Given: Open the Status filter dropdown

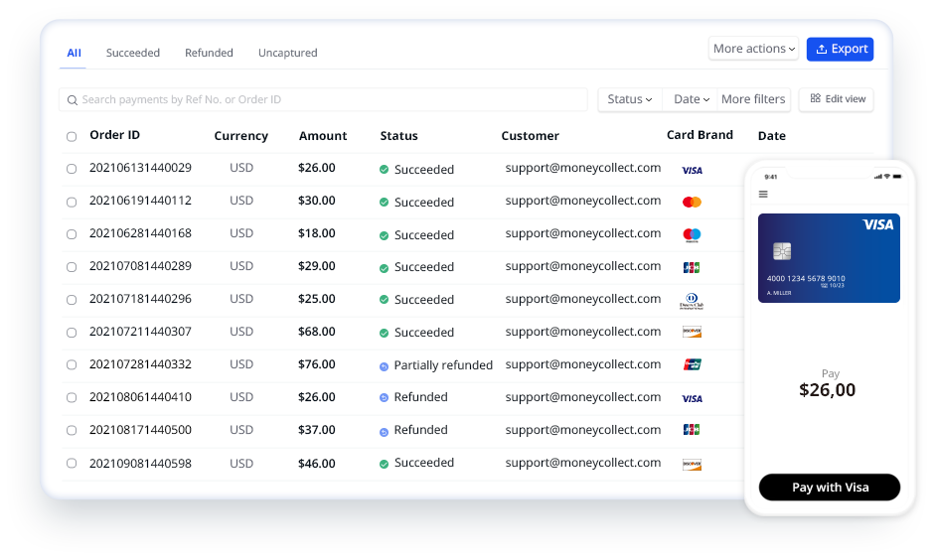Looking at the screenshot, I should click(630, 99).
